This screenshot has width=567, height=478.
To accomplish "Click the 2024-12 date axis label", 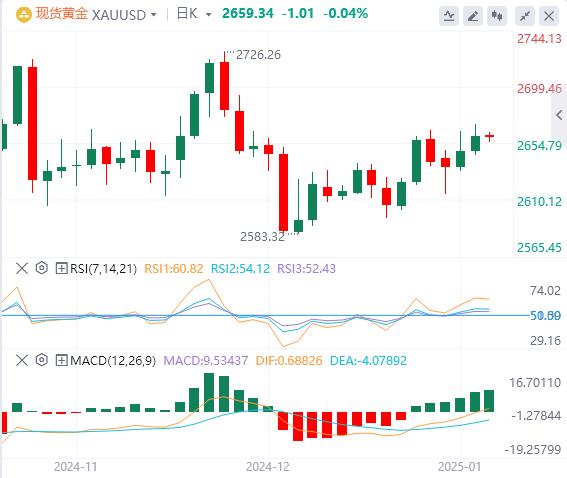I will pos(268,467).
